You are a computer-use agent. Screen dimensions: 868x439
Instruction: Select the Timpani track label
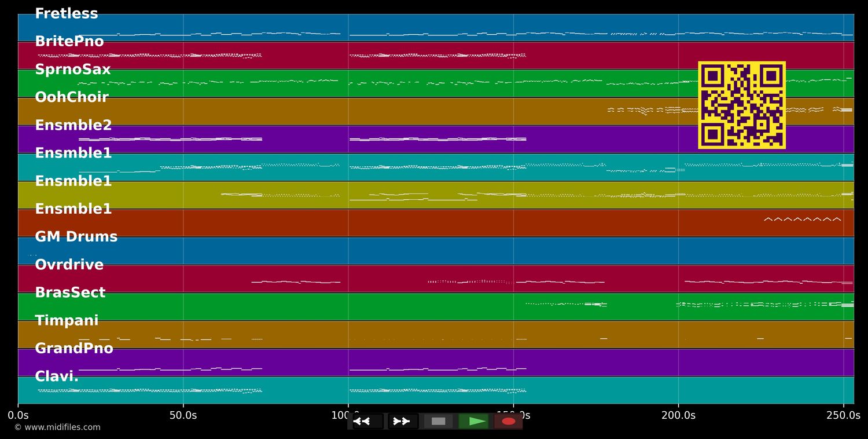click(67, 320)
